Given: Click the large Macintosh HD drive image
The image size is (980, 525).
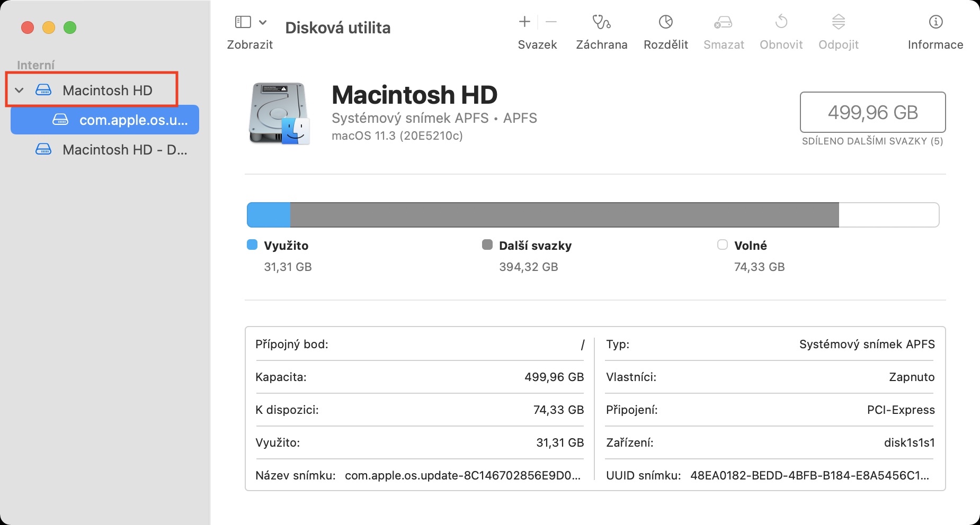Looking at the screenshot, I should pyautogui.click(x=279, y=113).
